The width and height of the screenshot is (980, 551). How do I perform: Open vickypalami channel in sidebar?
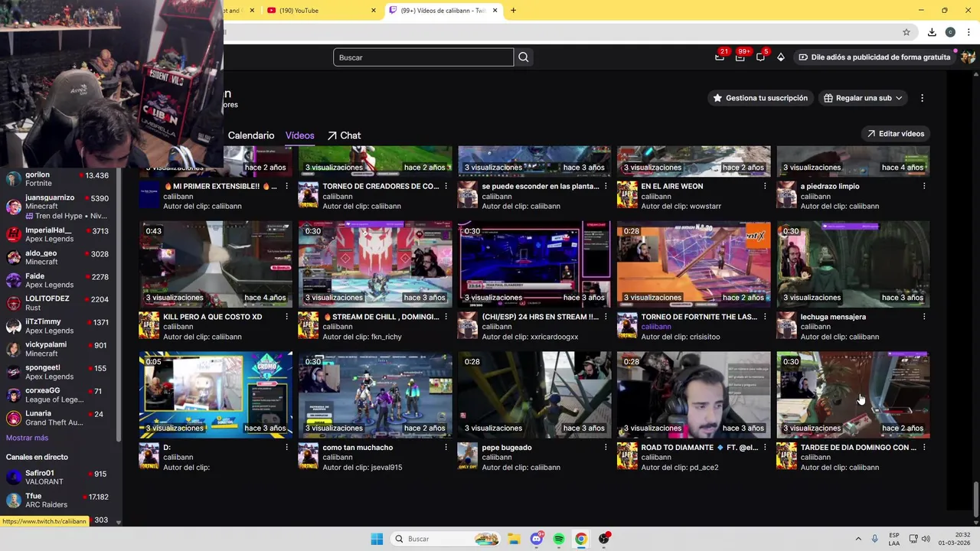[57, 349]
